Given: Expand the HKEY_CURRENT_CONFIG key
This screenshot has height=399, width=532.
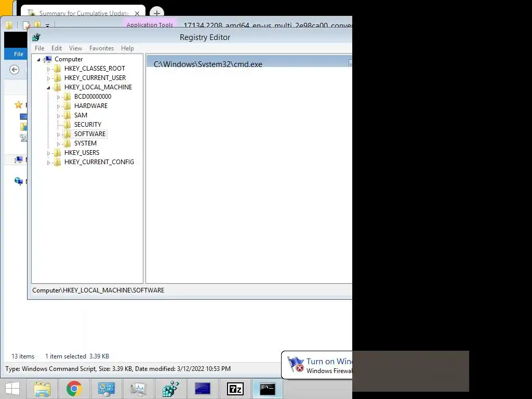Looking at the screenshot, I should [48, 163].
